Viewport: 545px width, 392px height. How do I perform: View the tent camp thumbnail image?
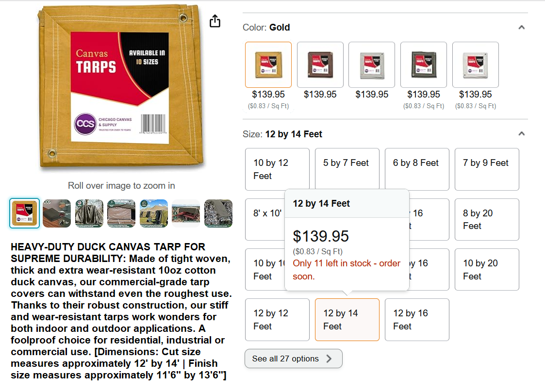154,213
